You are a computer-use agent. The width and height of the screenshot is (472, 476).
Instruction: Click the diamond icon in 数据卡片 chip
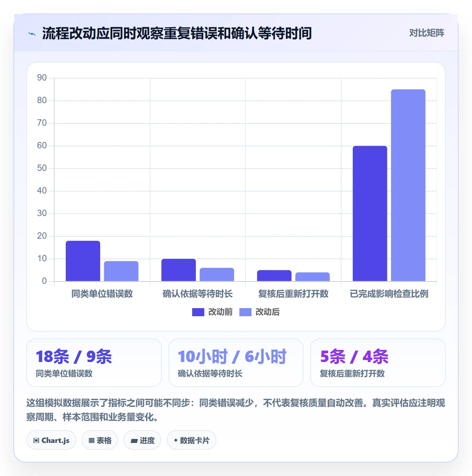(176, 440)
